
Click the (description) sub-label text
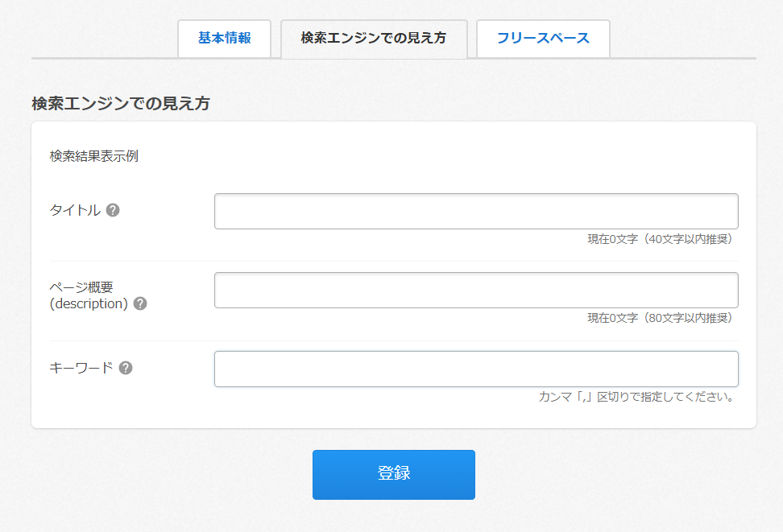(x=89, y=303)
